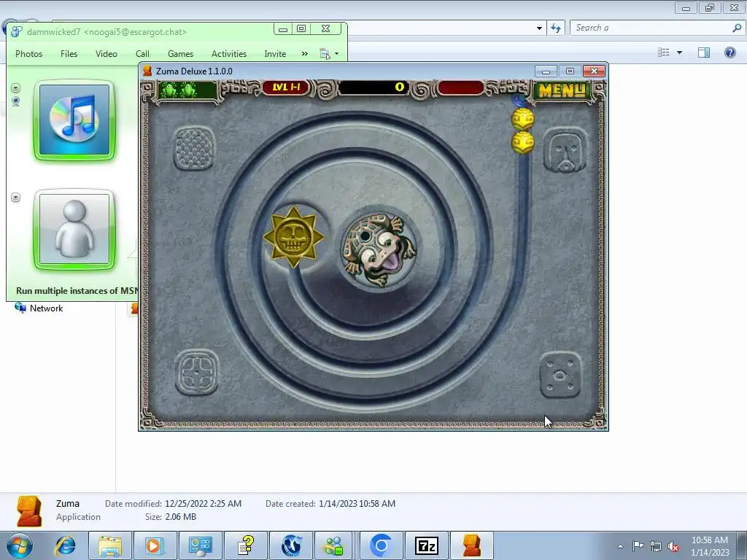Viewport: 747px width, 560px height.
Task: Open the Zuma MENU button
Action: pos(562,90)
